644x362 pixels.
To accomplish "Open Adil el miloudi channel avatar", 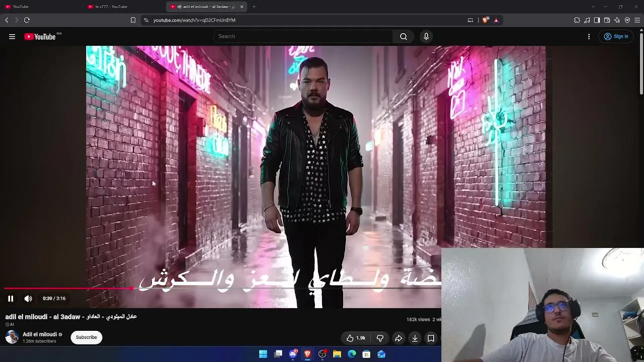I will [12, 337].
